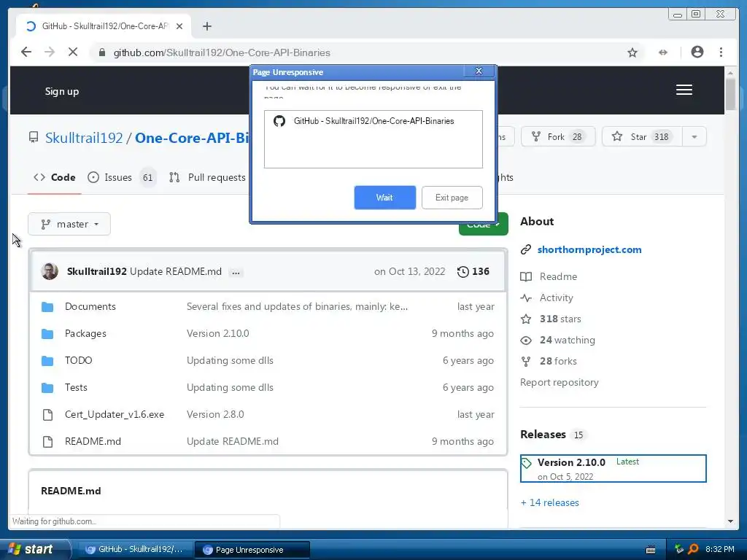Click the Wait button in dialog
The width and height of the screenshot is (747, 560).
pos(385,198)
